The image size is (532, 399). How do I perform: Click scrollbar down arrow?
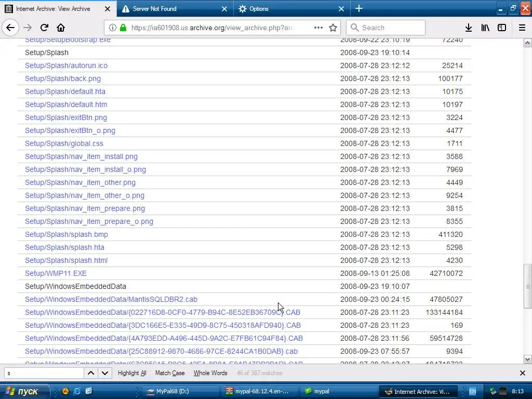[528, 359]
